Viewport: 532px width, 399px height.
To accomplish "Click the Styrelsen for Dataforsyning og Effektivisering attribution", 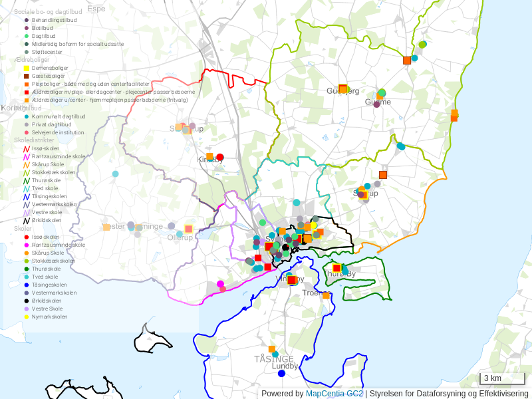I will click(x=449, y=394).
